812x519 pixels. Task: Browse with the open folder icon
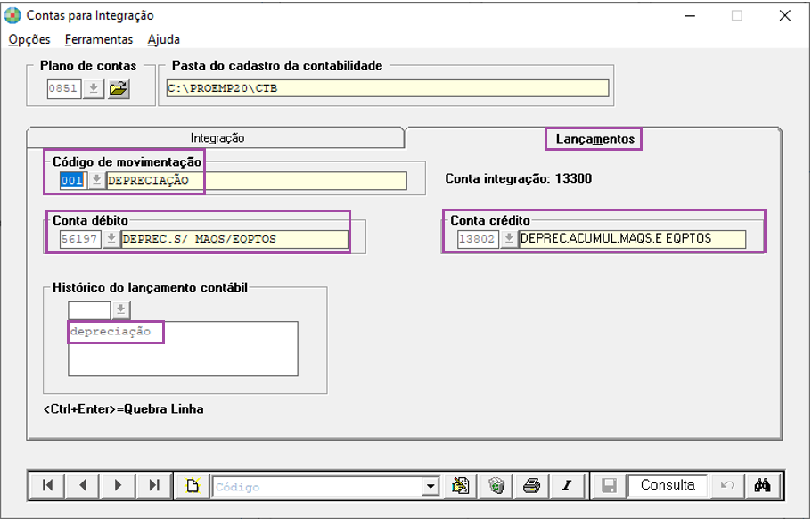point(119,89)
